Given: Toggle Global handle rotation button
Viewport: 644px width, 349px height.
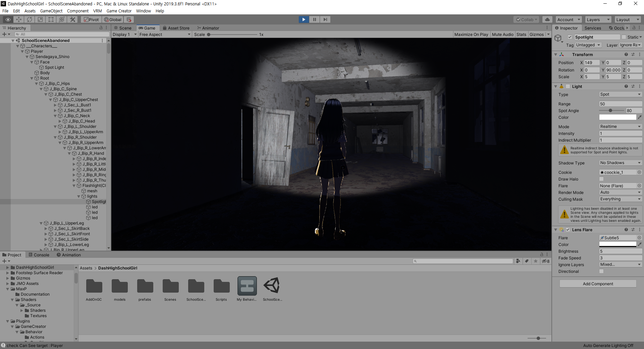Looking at the screenshot, I should [113, 19].
